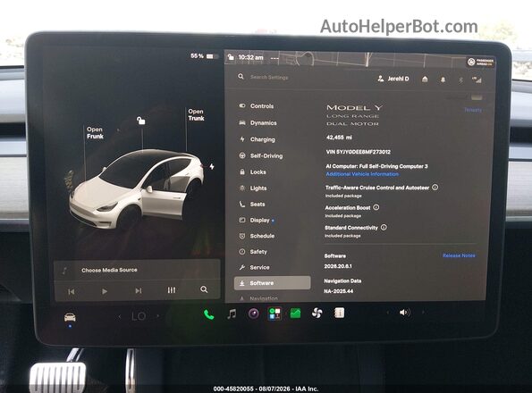Open the Manual book app icon

click(339, 313)
